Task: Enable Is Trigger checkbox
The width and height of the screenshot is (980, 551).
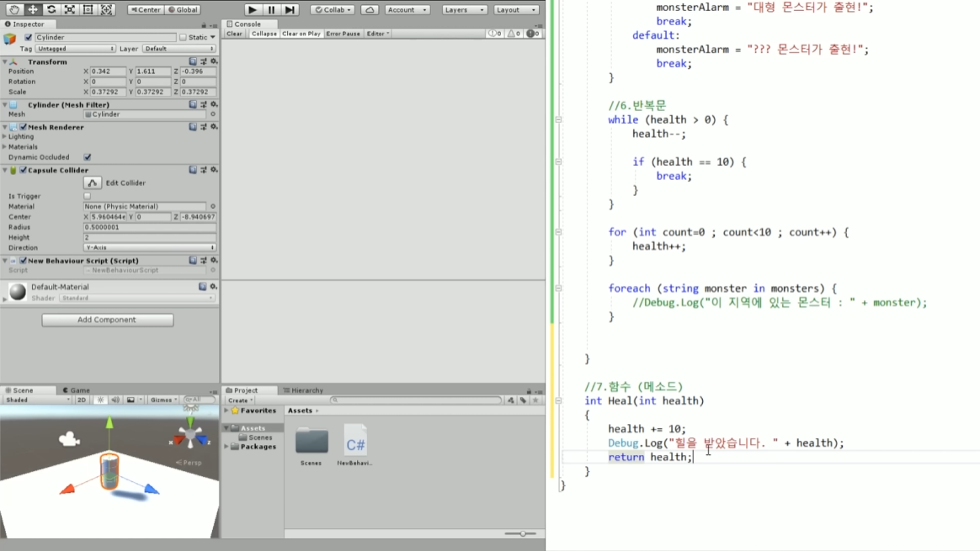Action: [x=88, y=196]
